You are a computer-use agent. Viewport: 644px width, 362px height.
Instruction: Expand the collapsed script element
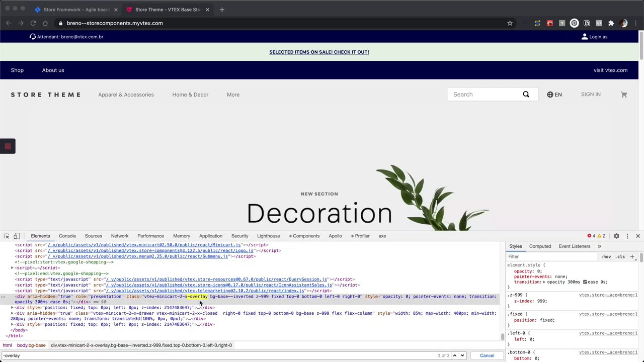12,268
